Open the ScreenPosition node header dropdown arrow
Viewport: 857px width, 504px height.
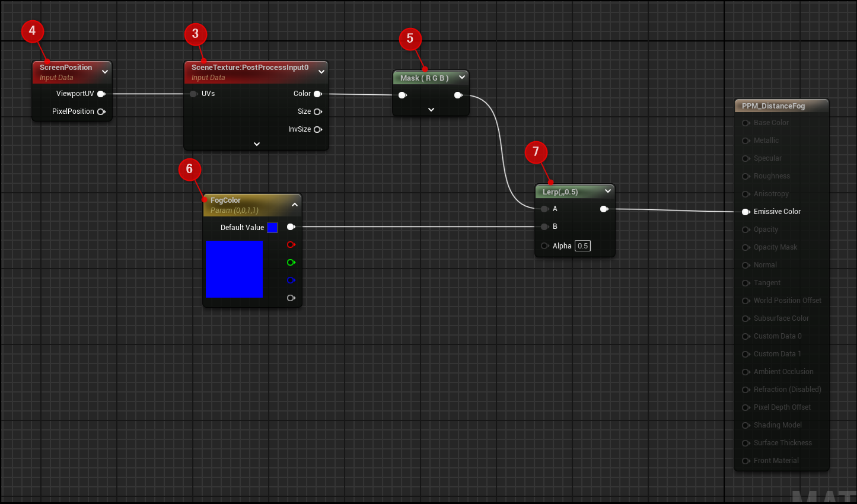(105, 72)
